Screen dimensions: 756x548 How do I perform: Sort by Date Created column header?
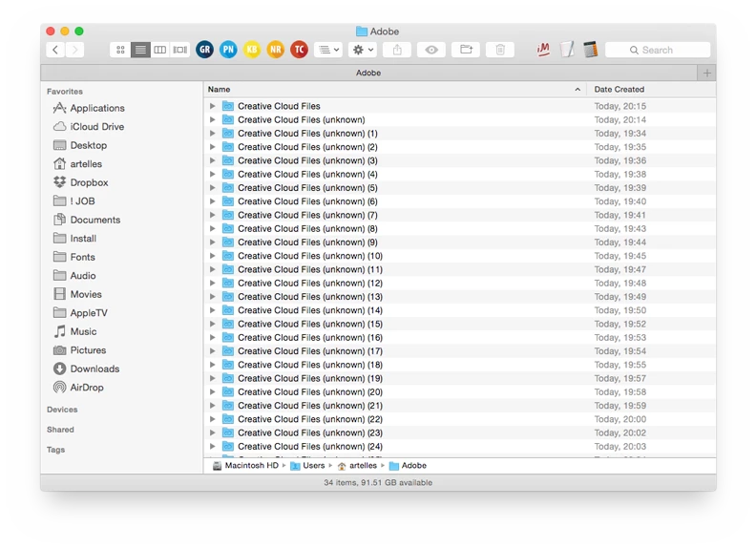coord(651,89)
